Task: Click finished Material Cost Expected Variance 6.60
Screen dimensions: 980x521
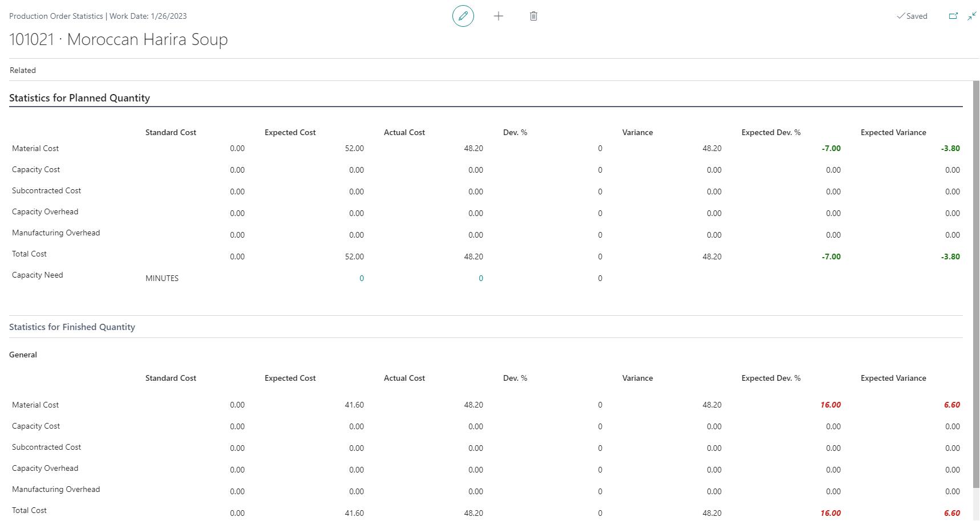Action: pos(951,405)
